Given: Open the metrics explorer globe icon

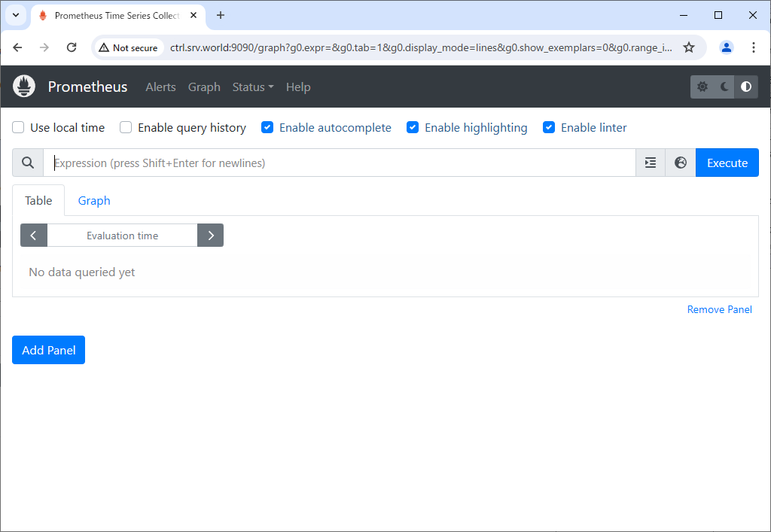Looking at the screenshot, I should pos(681,163).
